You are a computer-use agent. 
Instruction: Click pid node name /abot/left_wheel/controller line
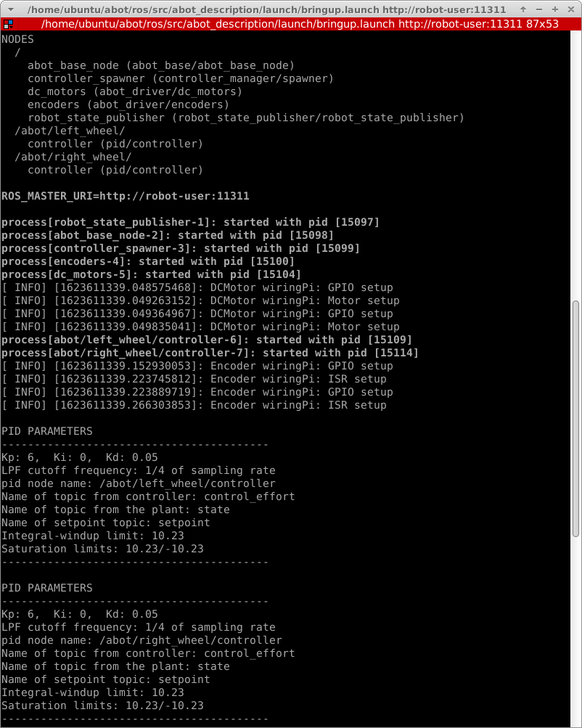139,484
